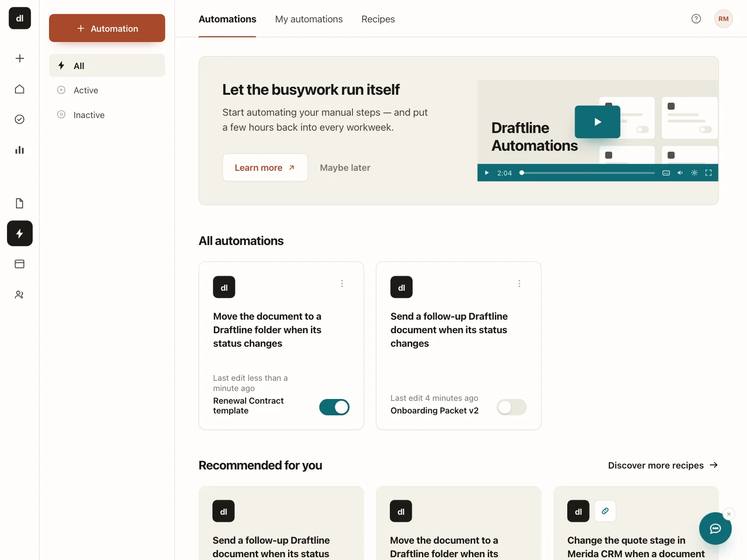
Task: Open the RM user avatar menu
Action: tap(724, 19)
